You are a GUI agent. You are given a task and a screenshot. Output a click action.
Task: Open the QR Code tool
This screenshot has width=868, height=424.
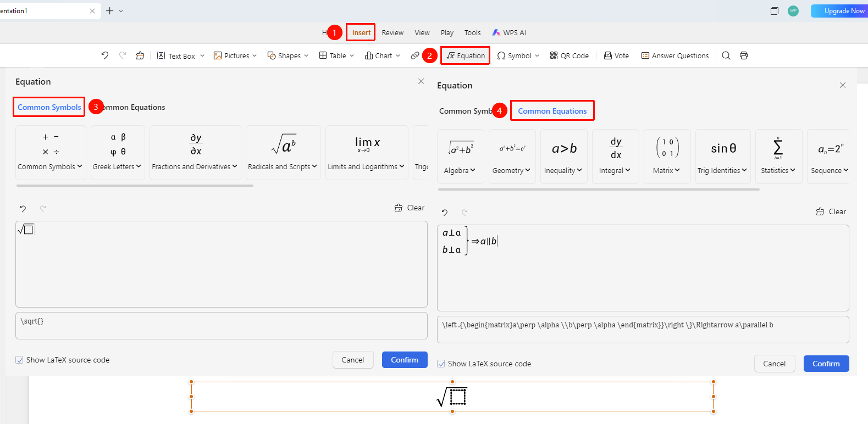click(569, 55)
